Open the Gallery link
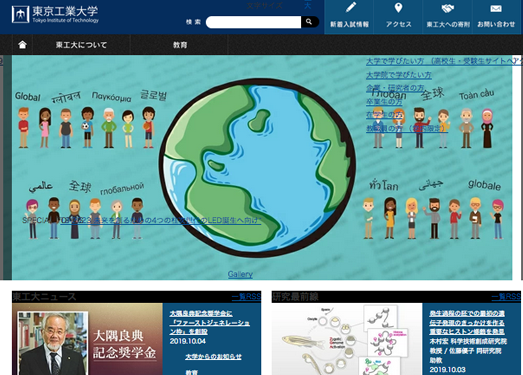 [x=240, y=274]
